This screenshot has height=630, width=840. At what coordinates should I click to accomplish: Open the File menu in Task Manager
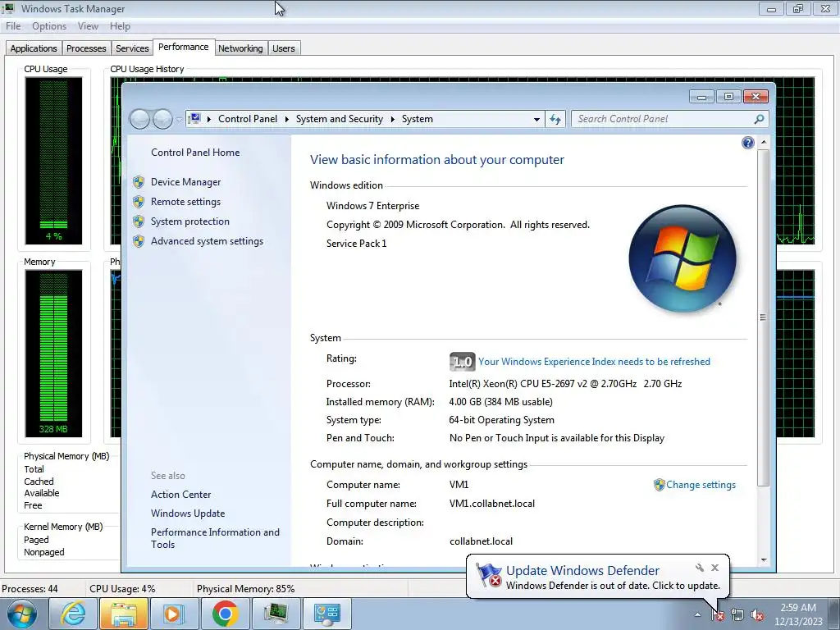tap(13, 26)
